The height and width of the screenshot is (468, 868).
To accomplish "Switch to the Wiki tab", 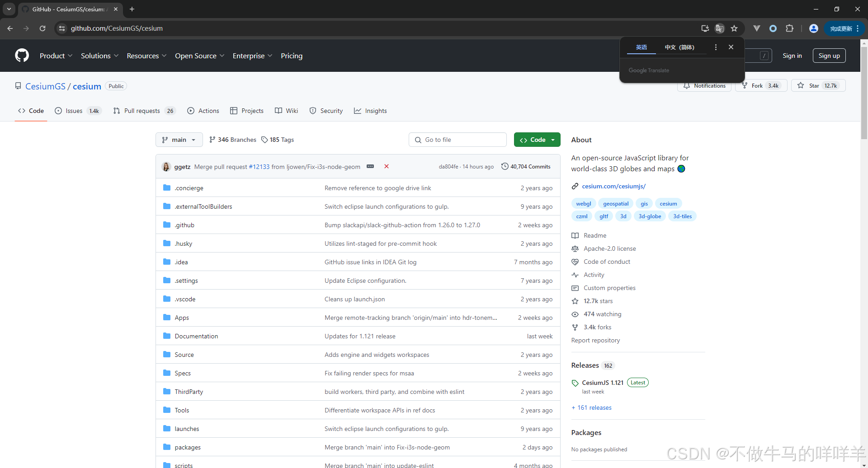I will pos(286,111).
